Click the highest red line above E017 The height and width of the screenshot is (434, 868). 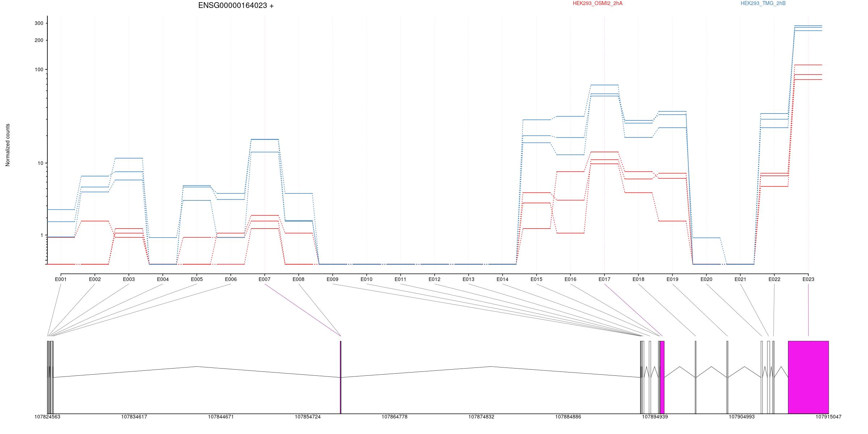click(x=604, y=152)
